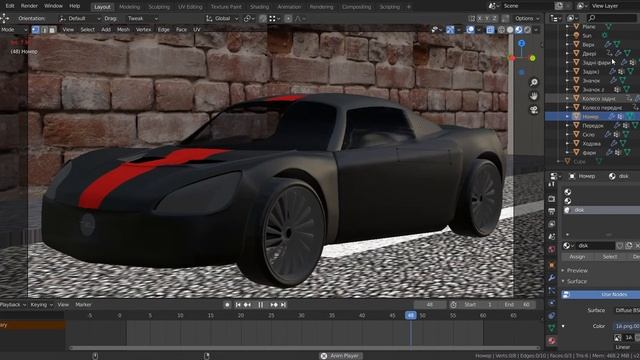Image resolution: width=640 pixels, height=360 pixels.
Task: Open the Scene properties tab icon
Action: [x=552, y=237]
